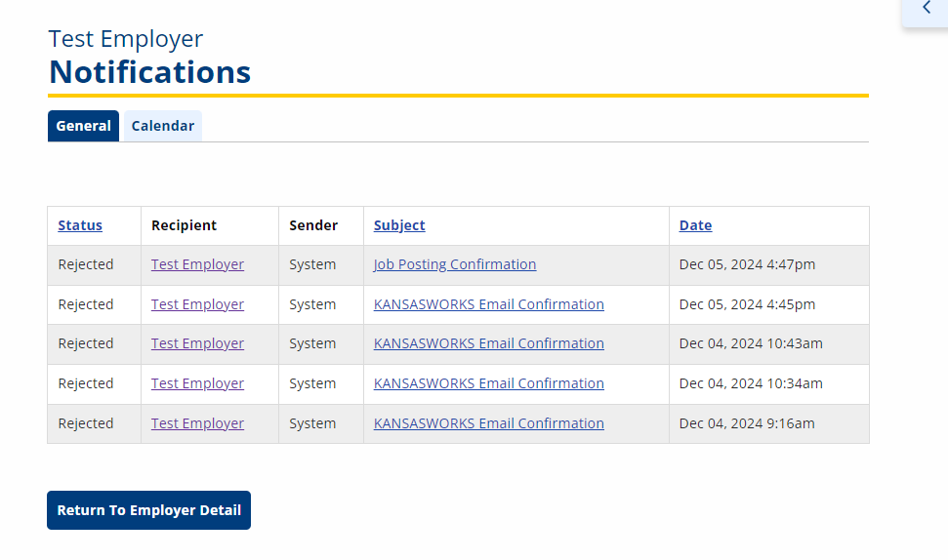Select the General tab
The height and width of the screenshot is (560, 948).
click(83, 126)
